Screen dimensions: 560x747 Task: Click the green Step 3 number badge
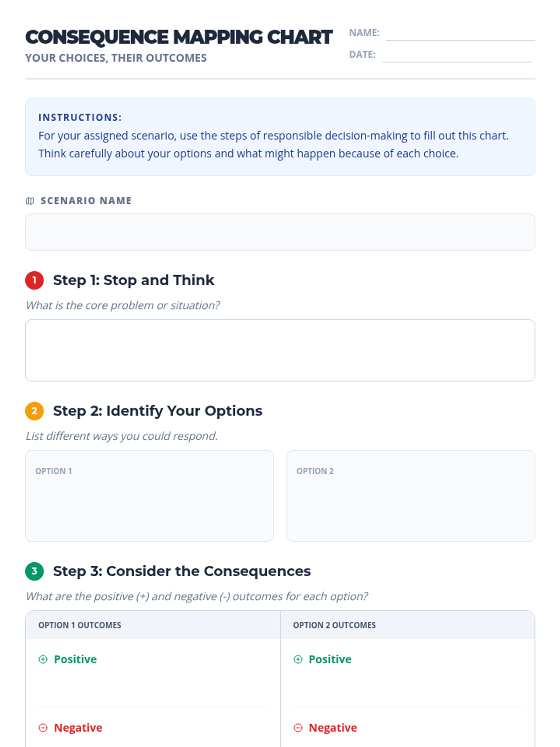pos(34,571)
